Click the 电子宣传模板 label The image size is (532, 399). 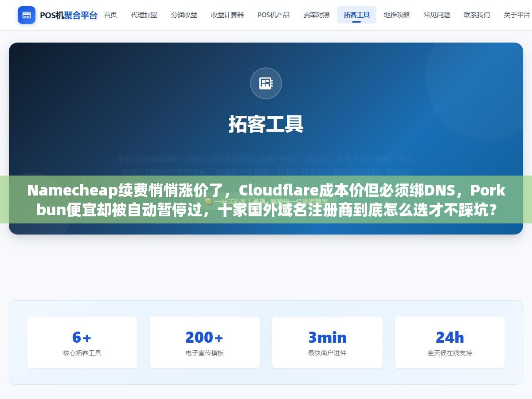tap(205, 353)
